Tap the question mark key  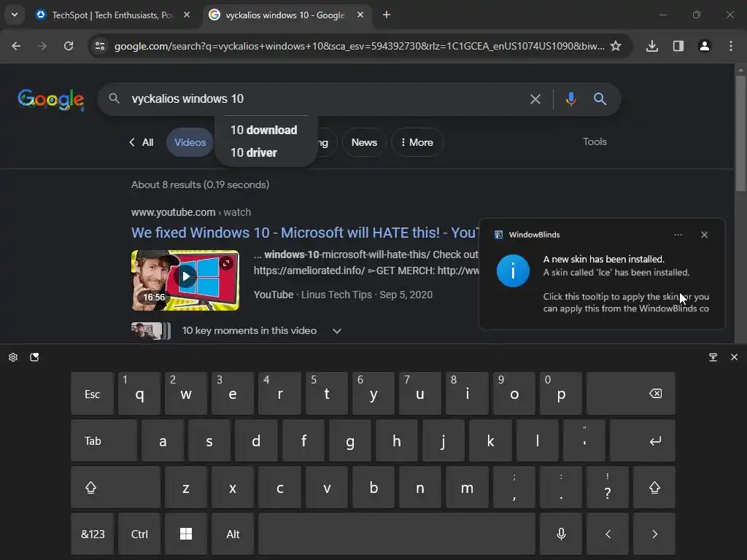click(x=608, y=488)
